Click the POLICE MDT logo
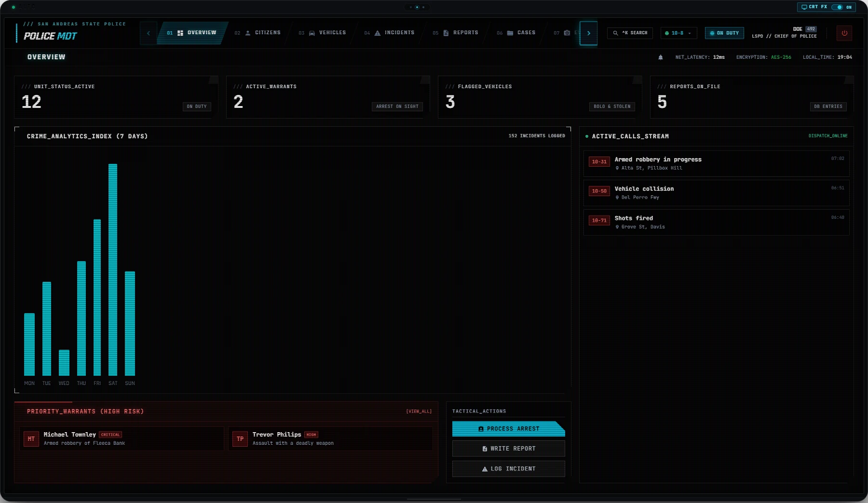Viewport: 868px width, 503px height. coord(51,36)
